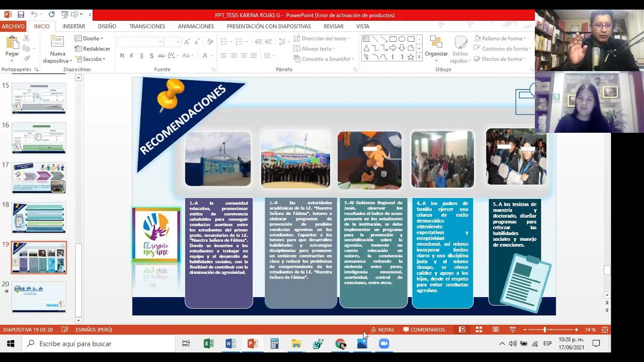
Task: Align text left in Párrafo group
Action: click(x=224, y=55)
